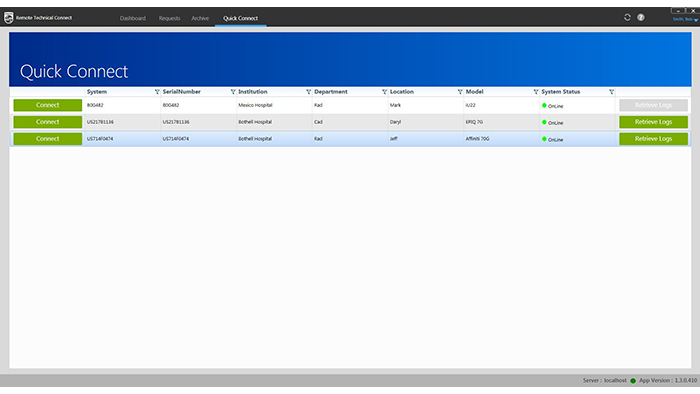Filter the System Status column
The height and width of the screenshot is (394, 700).
tap(611, 92)
